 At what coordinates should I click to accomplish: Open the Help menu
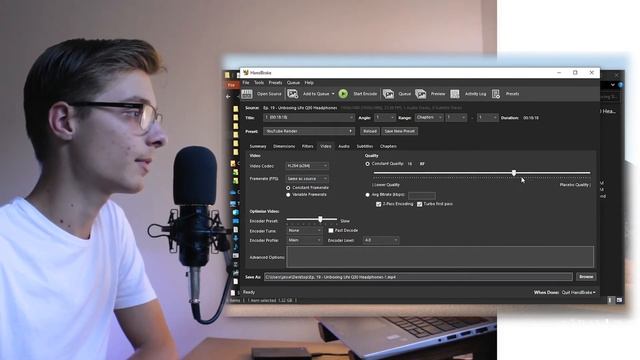click(x=309, y=83)
